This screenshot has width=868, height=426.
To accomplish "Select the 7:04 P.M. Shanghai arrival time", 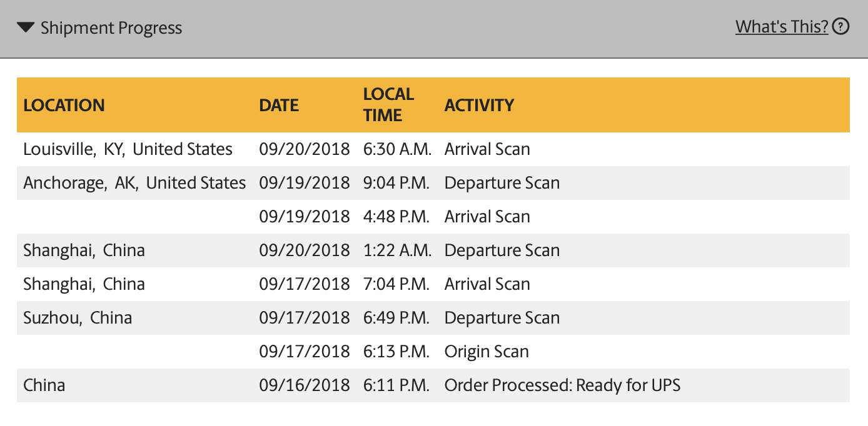I will (396, 284).
